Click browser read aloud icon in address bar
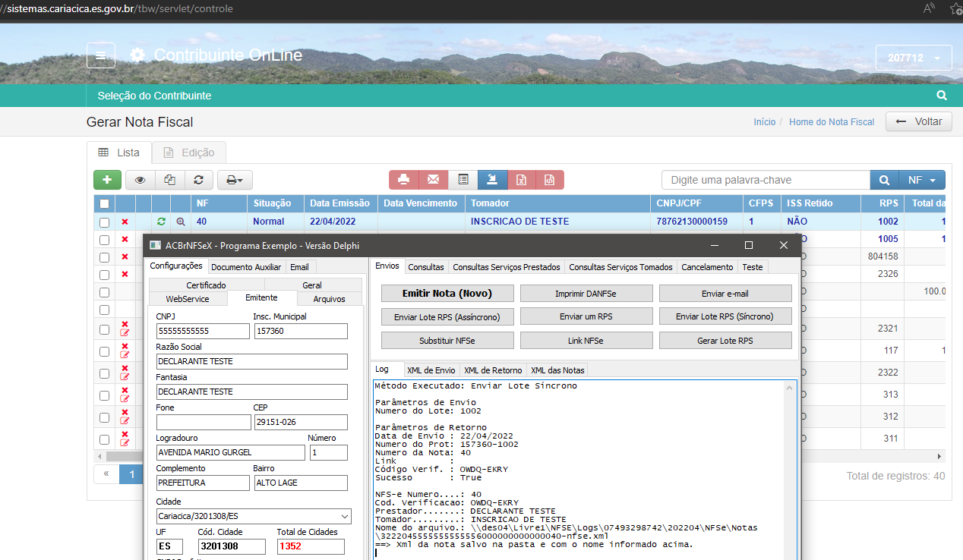Screen dimensions: 963x560 929,9
